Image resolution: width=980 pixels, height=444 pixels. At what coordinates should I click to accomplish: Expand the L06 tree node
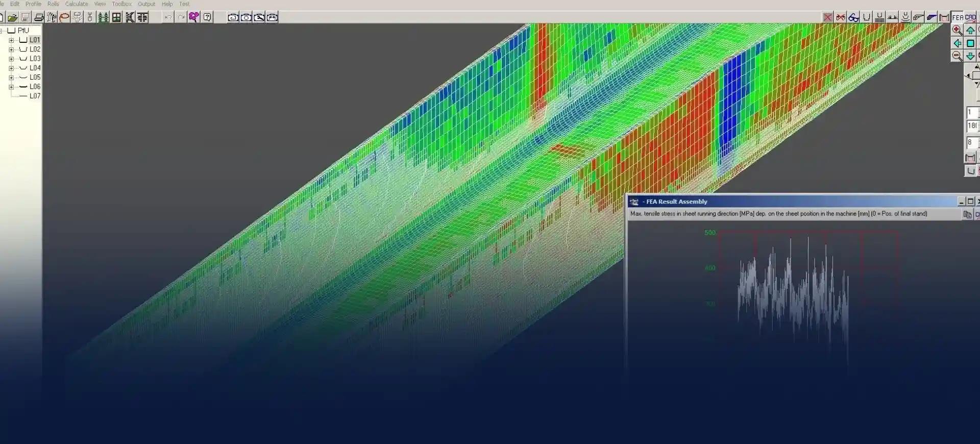11,87
